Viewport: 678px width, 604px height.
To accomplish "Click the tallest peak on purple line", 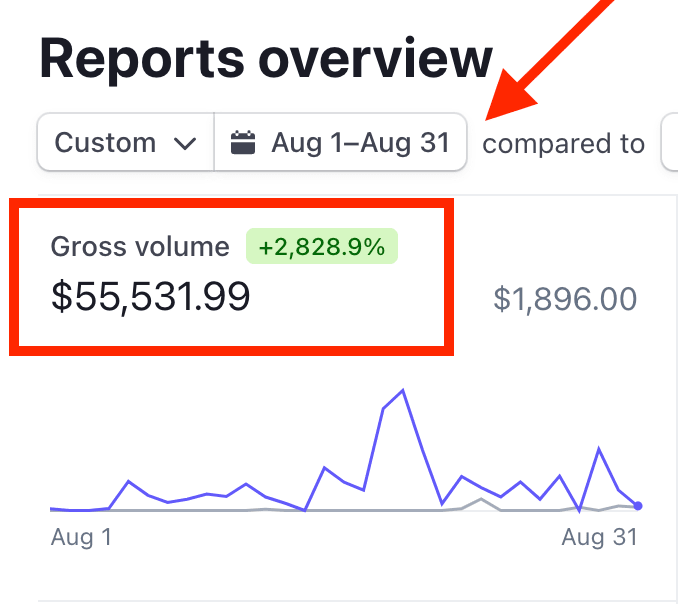I will coord(402,390).
